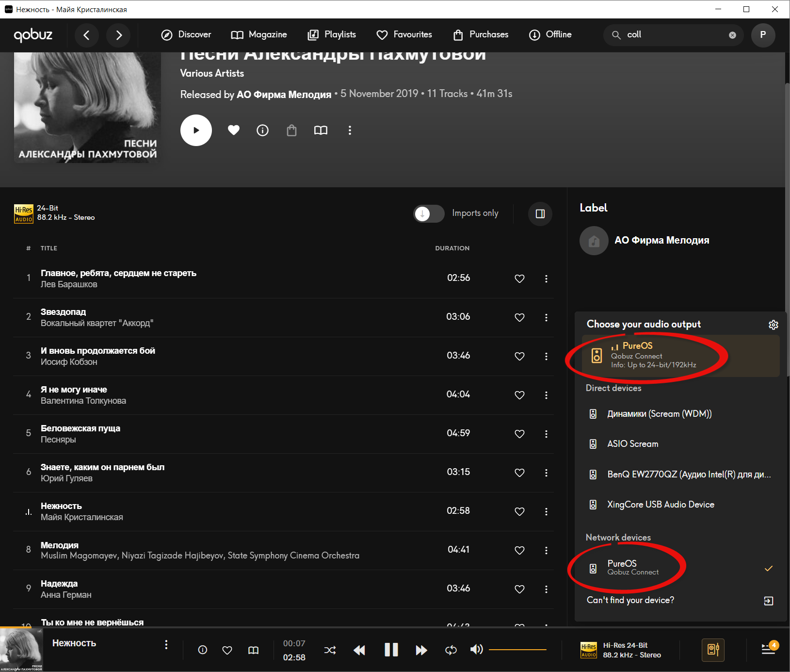Screen dimensions: 790x672
Task: Open options for 'И вновь продолжается бой'
Action: tap(546, 356)
